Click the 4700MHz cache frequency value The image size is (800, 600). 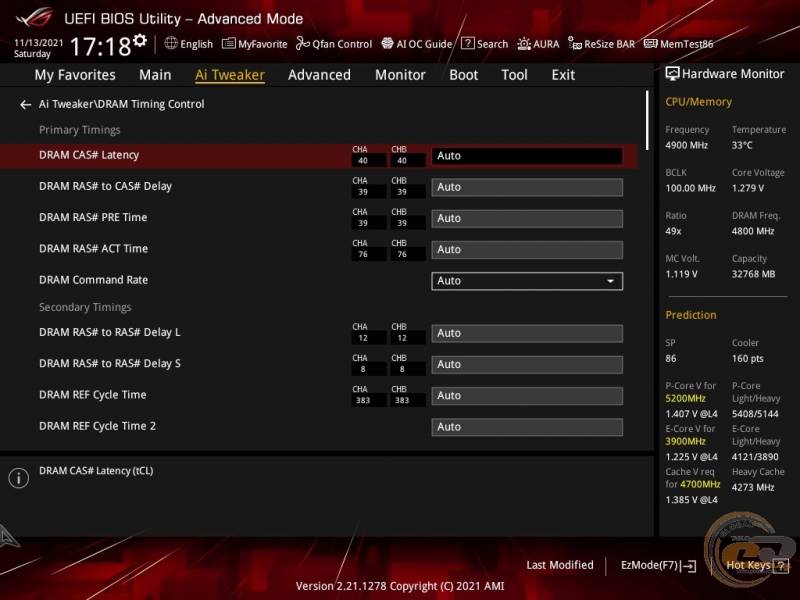(x=700, y=484)
